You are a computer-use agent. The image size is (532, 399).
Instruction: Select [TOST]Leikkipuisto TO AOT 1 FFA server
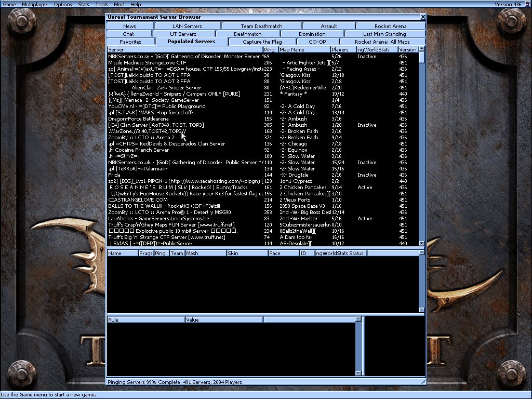coord(263,75)
